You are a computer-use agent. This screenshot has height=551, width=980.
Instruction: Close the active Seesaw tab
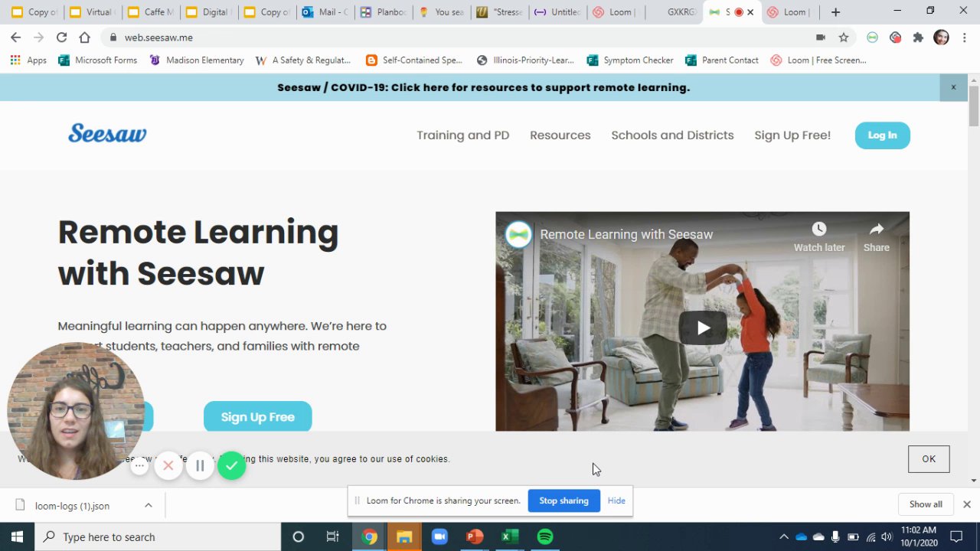[750, 12]
